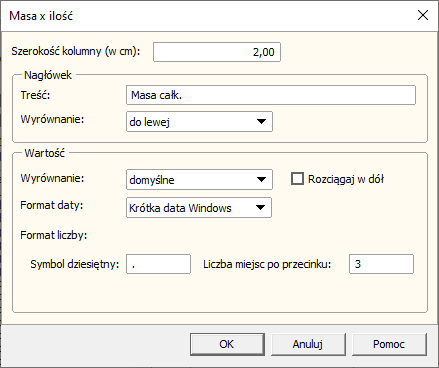Viewport: 439px width, 368px height.
Task: Cancel using the Anuluj button
Action: click(x=308, y=344)
